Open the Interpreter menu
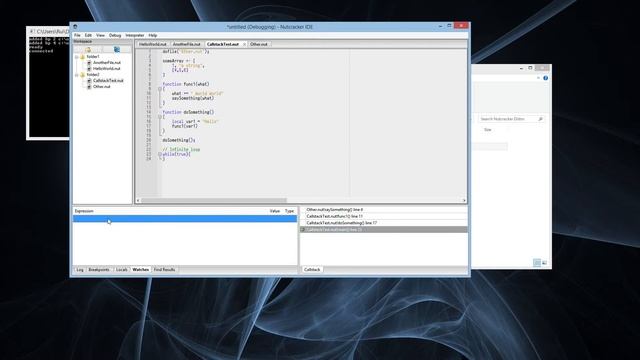This screenshot has height=360, width=640. click(x=135, y=36)
